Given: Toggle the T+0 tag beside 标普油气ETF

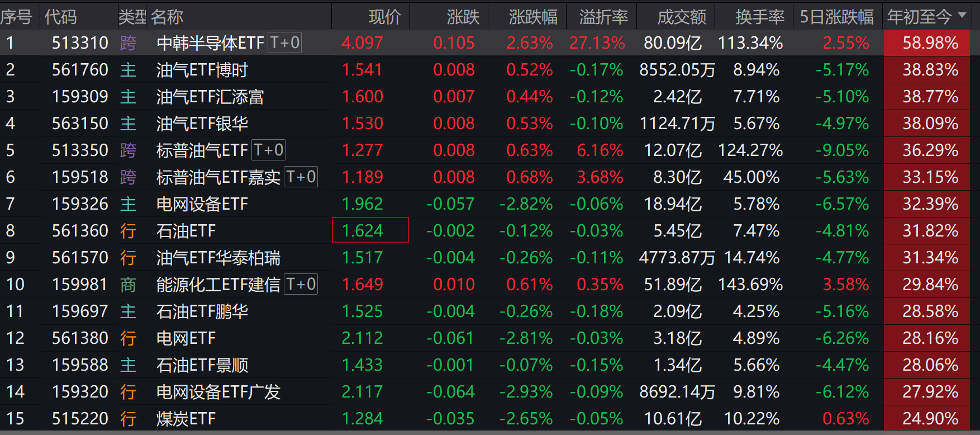Looking at the screenshot, I should [x=267, y=149].
